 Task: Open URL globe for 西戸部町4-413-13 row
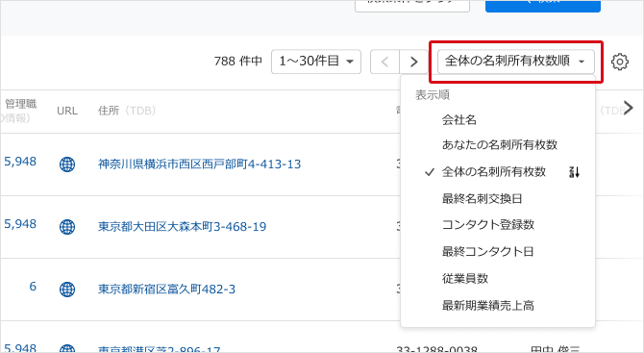point(67,164)
